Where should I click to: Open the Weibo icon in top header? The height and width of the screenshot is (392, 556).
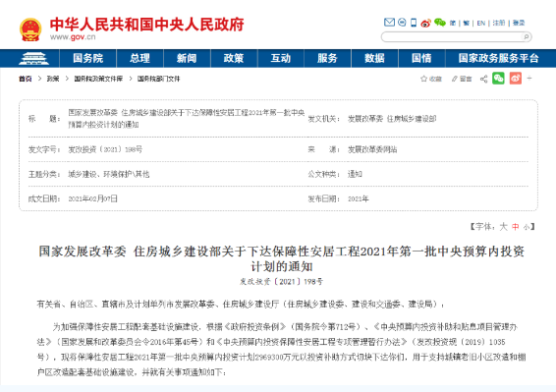click(x=426, y=23)
